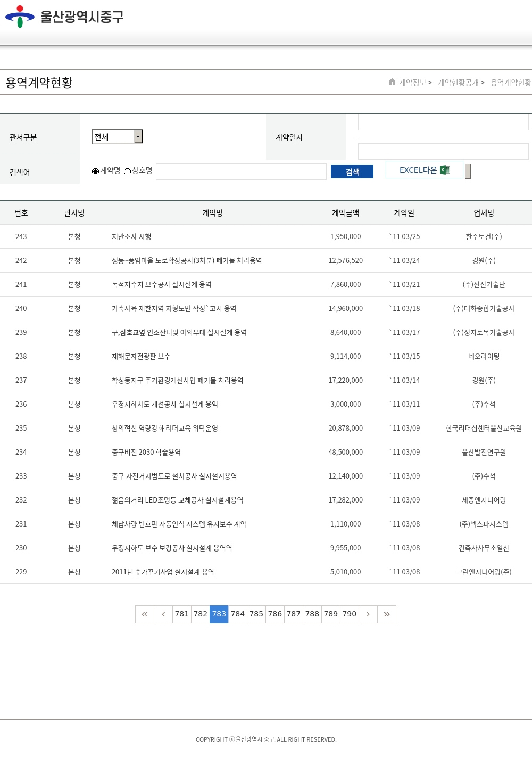The width and height of the screenshot is (532, 773).
Task: Open page 790 in pagination
Action: coord(350,614)
